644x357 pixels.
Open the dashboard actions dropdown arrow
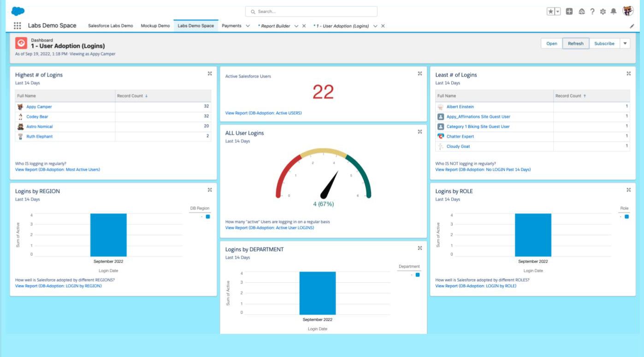click(x=625, y=43)
